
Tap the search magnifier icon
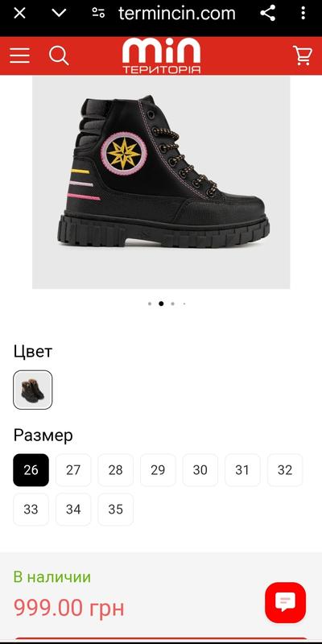pyautogui.click(x=59, y=55)
